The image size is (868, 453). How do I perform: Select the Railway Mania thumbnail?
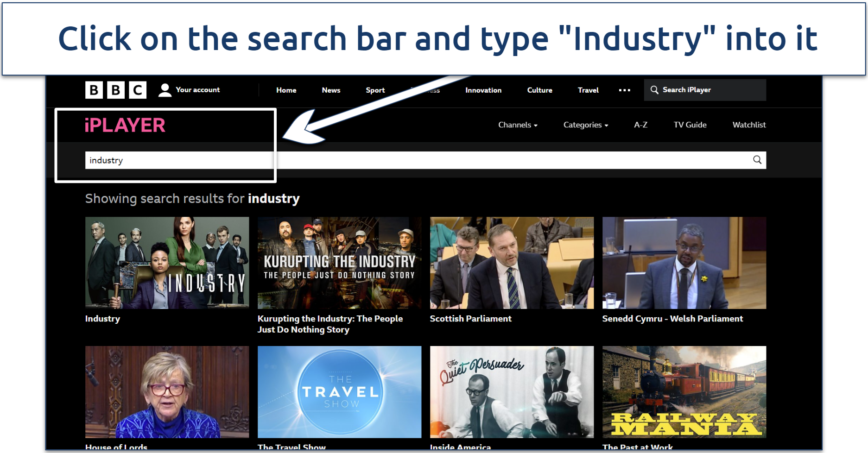click(684, 392)
